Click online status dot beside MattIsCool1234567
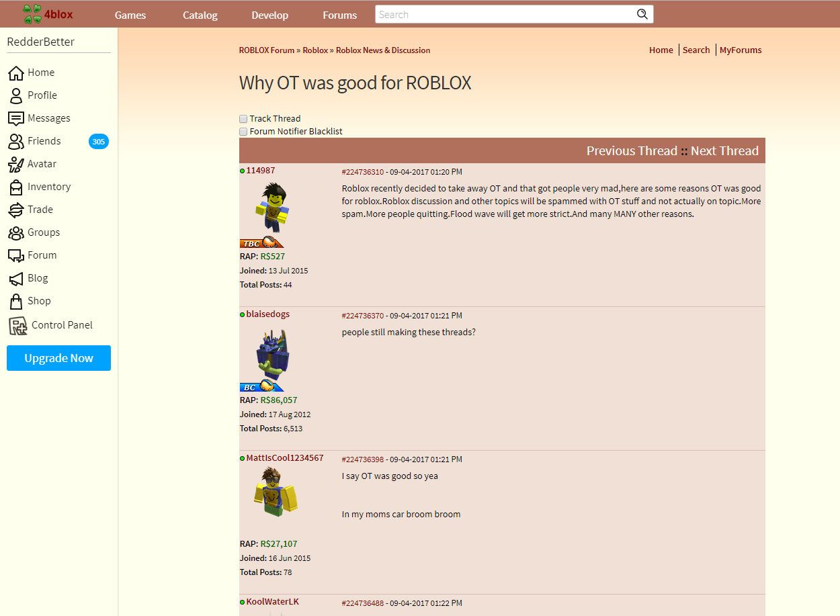The image size is (840, 616). pyautogui.click(x=243, y=458)
